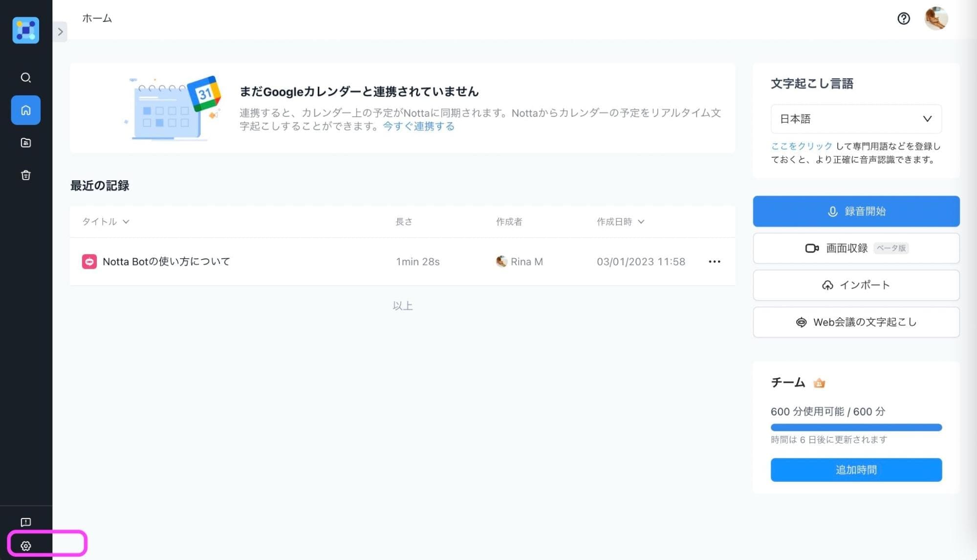Click the 画面収録 screen recording button
This screenshot has width=977, height=560.
click(856, 248)
